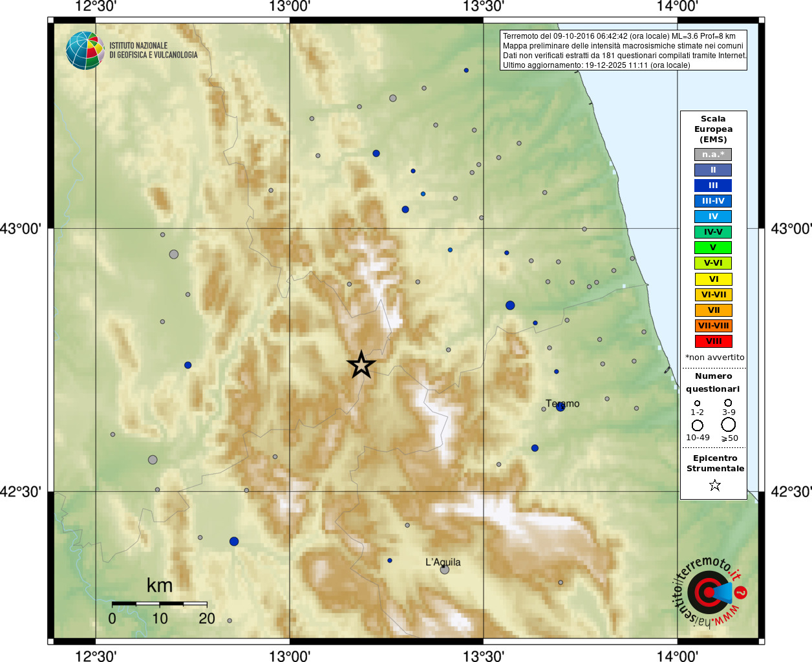Click 'Numero questionari' legend heading

[713, 382]
